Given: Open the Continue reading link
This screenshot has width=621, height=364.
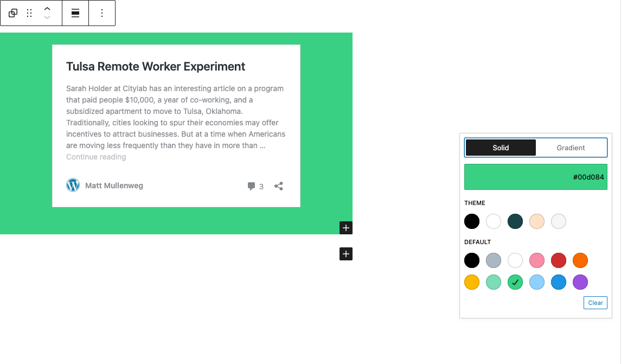Looking at the screenshot, I should pyautogui.click(x=95, y=157).
